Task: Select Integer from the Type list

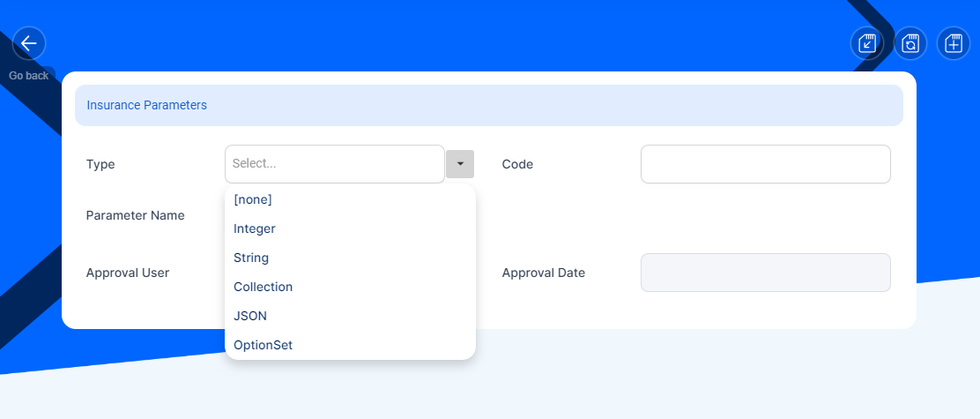Action: (255, 228)
